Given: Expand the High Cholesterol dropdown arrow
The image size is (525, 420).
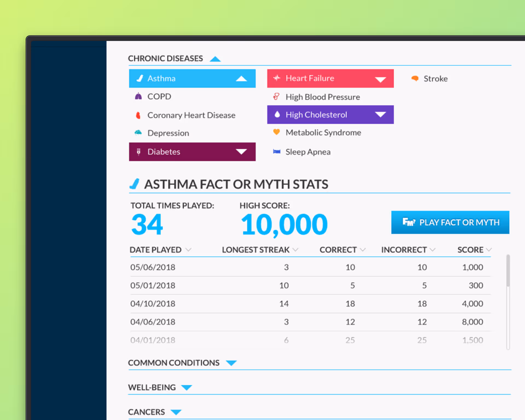Looking at the screenshot, I should [x=380, y=115].
